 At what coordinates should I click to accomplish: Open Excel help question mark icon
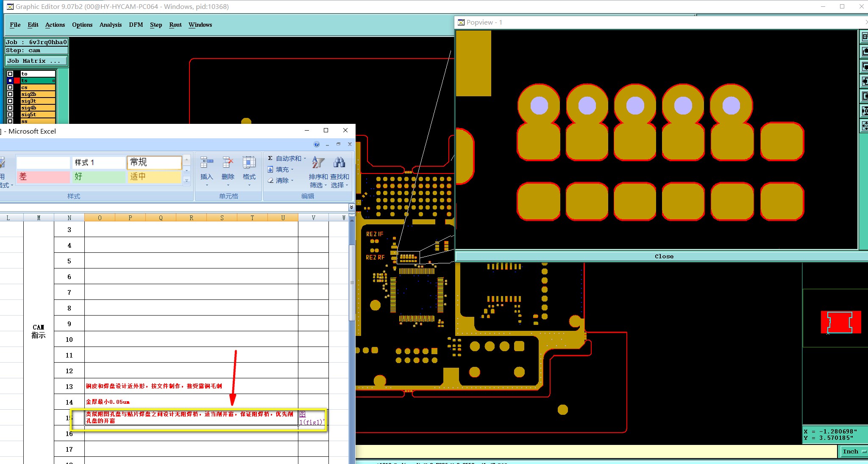pyautogui.click(x=317, y=144)
